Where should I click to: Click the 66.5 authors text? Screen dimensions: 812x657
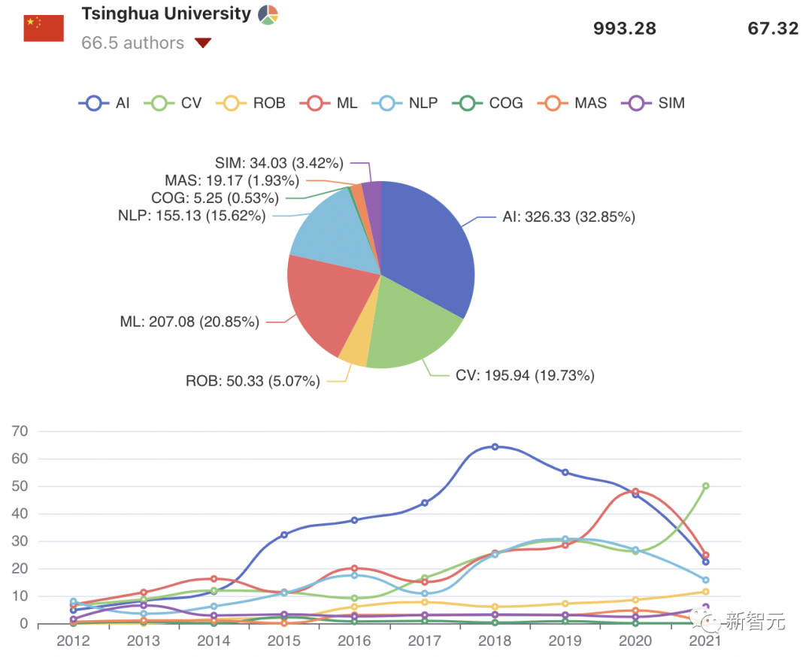tap(132, 43)
